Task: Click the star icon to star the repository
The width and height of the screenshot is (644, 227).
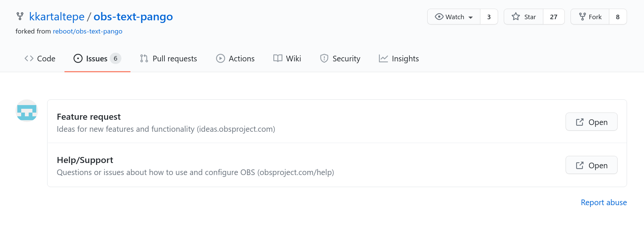Action: pyautogui.click(x=516, y=17)
